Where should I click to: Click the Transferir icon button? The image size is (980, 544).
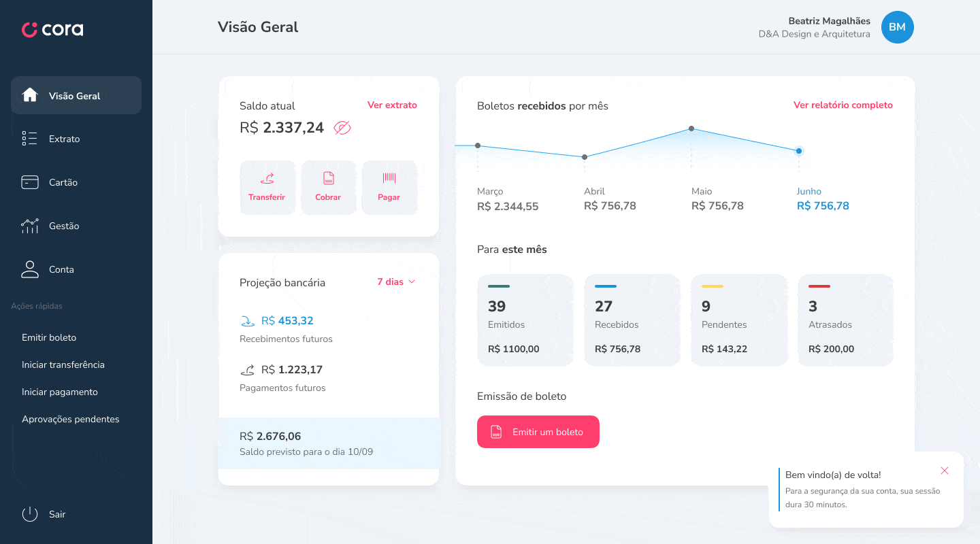267,187
